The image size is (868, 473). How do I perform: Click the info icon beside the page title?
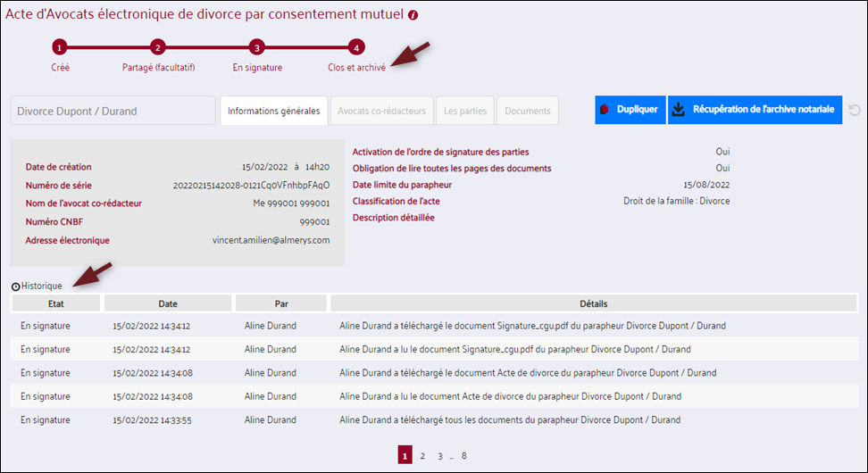413,15
